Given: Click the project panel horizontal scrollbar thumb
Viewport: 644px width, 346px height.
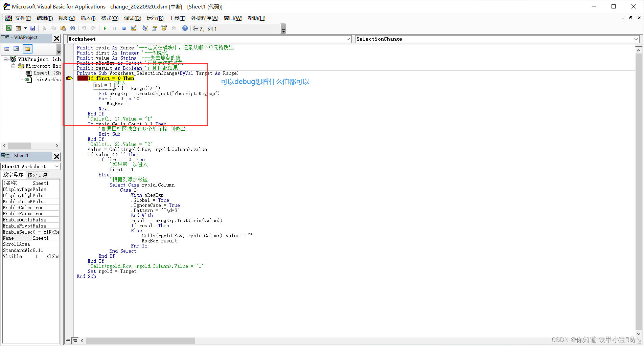Looking at the screenshot, I should point(19,146).
